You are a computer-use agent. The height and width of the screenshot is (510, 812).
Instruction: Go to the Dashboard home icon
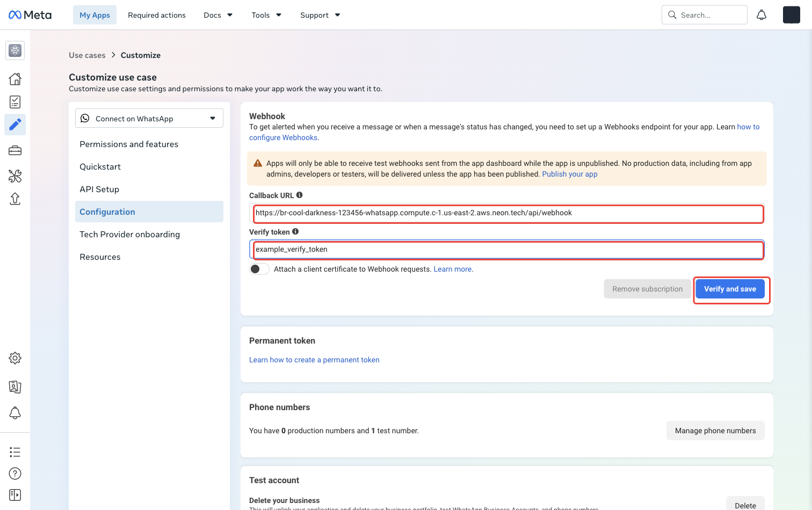(x=15, y=79)
